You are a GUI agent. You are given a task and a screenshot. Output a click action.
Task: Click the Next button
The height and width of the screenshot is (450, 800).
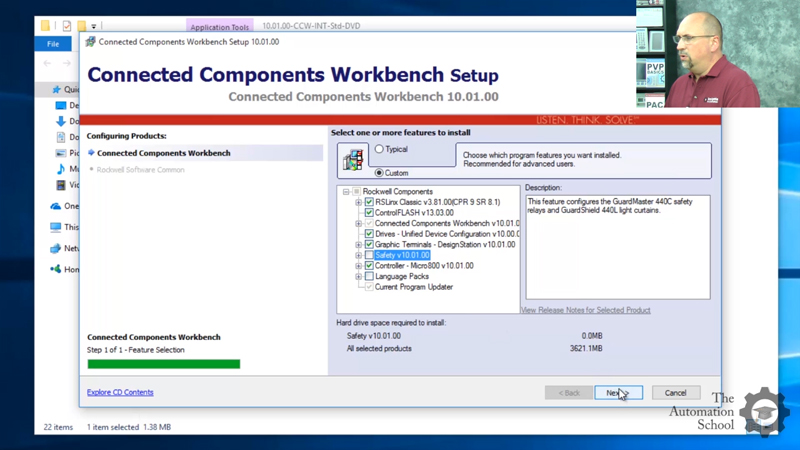coord(617,393)
